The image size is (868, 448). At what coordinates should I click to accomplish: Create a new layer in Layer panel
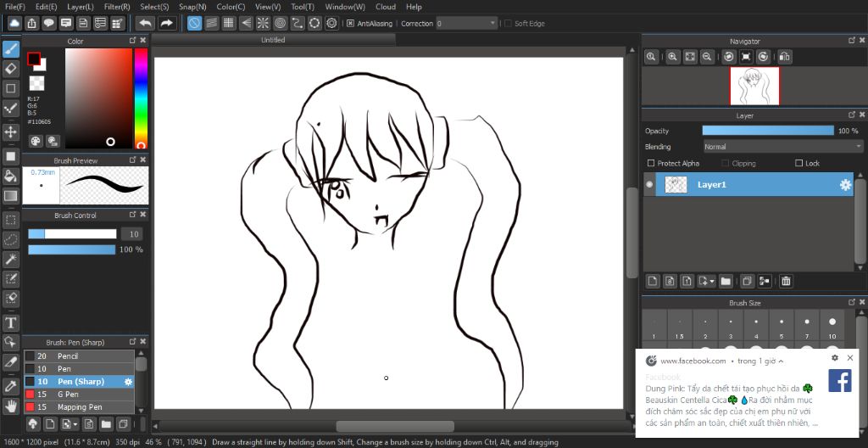pos(653,281)
